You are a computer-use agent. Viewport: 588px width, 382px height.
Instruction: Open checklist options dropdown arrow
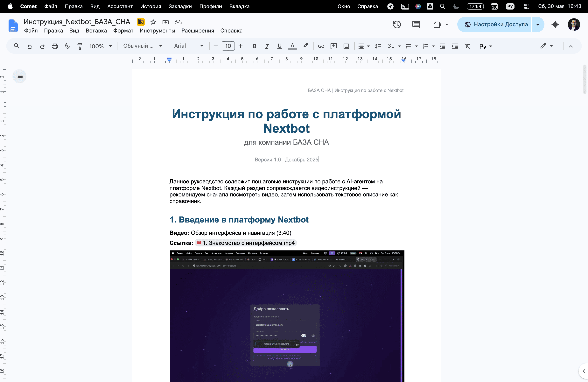pyautogui.click(x=399, y=46)
